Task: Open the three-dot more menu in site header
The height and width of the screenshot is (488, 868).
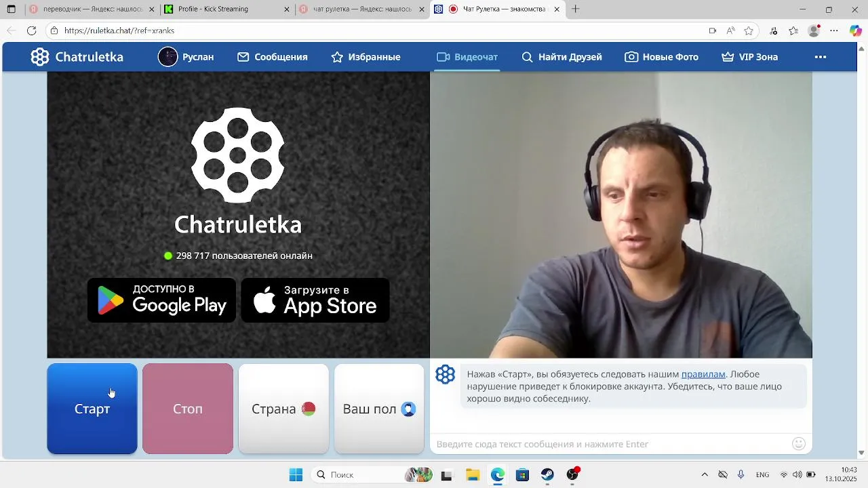Action: pyautogui.click(x=821, y=57)
